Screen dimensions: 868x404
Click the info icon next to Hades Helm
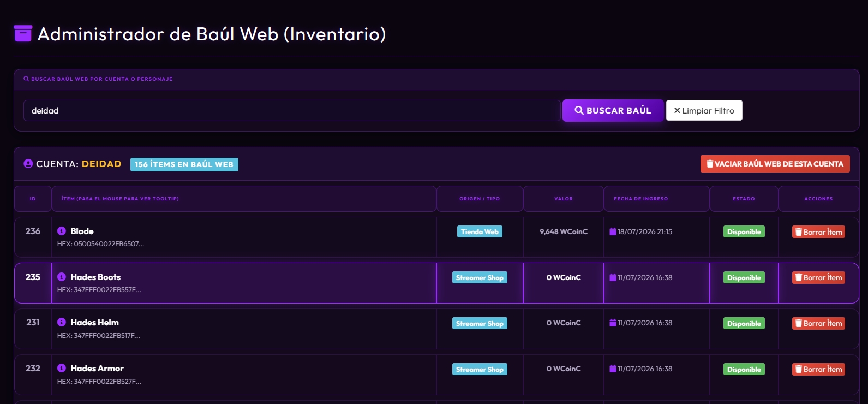[x=62, y=322]
